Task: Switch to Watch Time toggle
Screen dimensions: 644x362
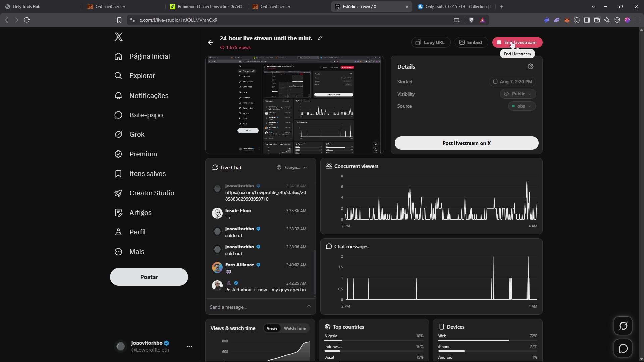Action: click(295, 328)
